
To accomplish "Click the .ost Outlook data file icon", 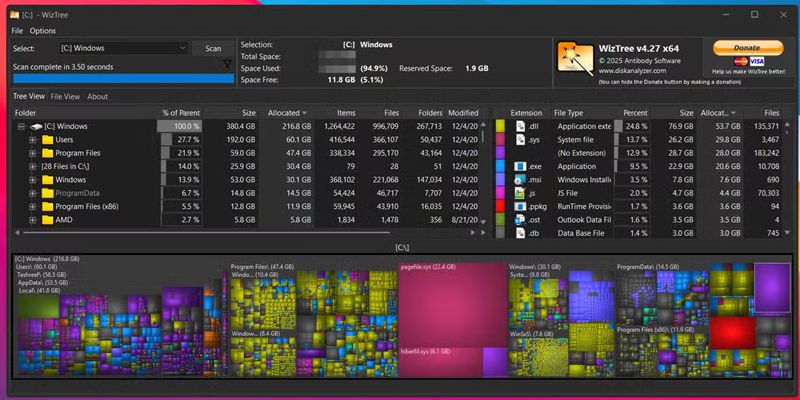I will pyautogui.click(x=520, y=219).
